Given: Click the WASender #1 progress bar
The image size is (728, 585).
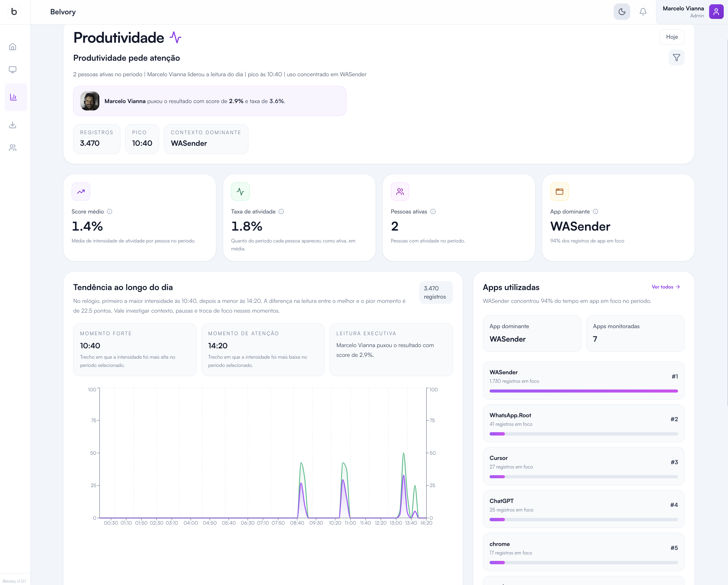Looking at the screenshot, I should click(583, 391).
